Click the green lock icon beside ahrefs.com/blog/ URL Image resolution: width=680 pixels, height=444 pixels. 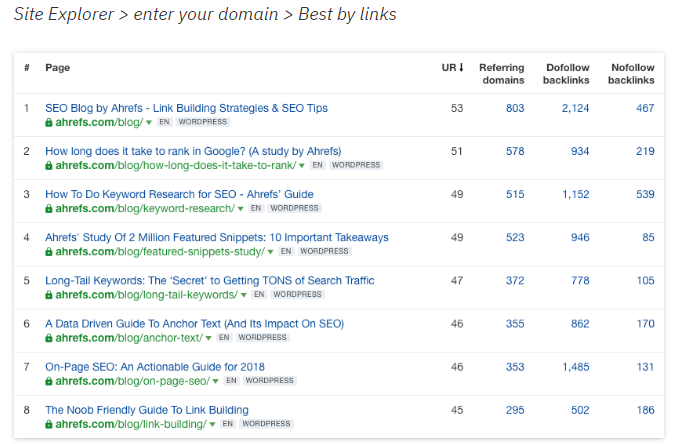tap(49, 122)
